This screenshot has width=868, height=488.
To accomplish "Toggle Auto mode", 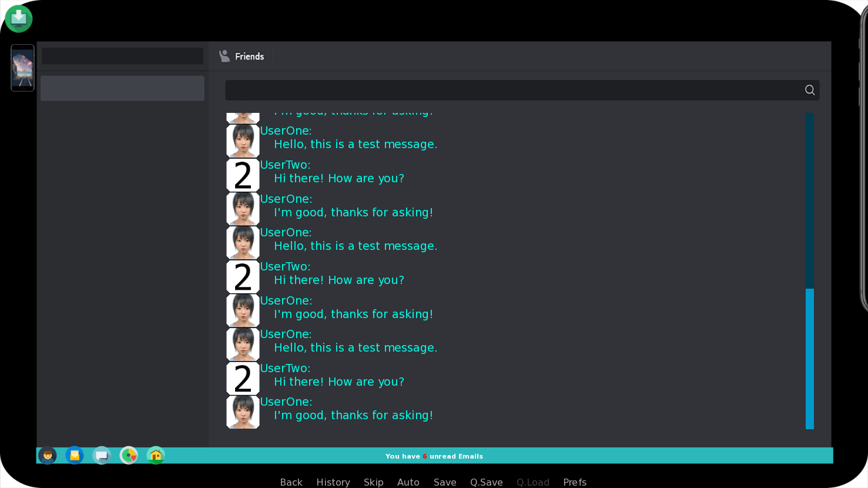I will pyautogui.click(x=408, y=482).
